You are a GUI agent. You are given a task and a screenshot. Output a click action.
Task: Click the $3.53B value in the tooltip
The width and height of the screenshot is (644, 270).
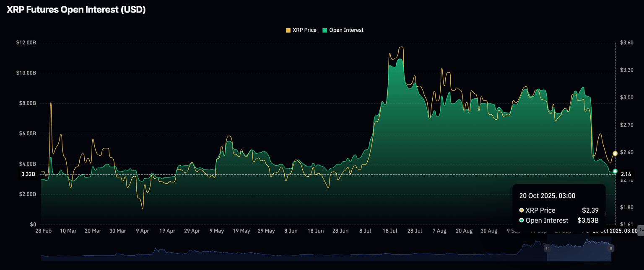point(588,221)
